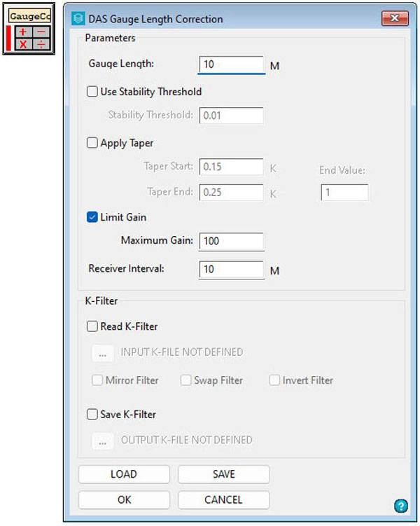
Task: Enable the Save K-Filter checkbox
Action: (x=92, y=415)
